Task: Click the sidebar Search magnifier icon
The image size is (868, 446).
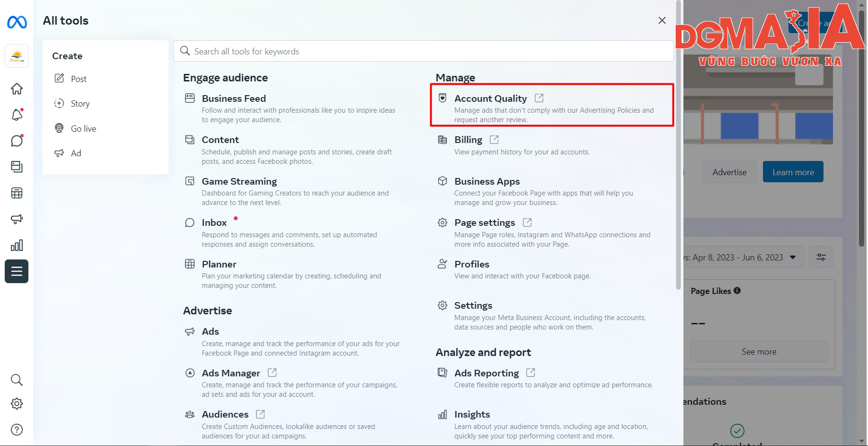Action: [17, 380]
